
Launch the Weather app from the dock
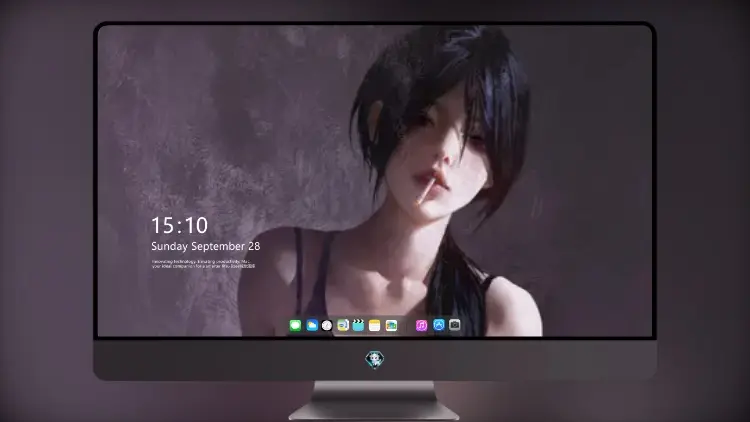click(312, 326)
